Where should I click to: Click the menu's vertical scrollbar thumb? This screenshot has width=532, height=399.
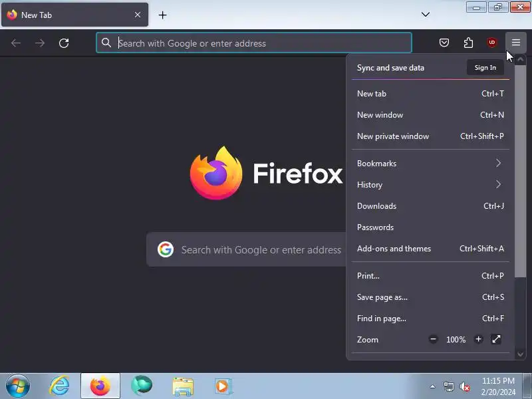521,172
